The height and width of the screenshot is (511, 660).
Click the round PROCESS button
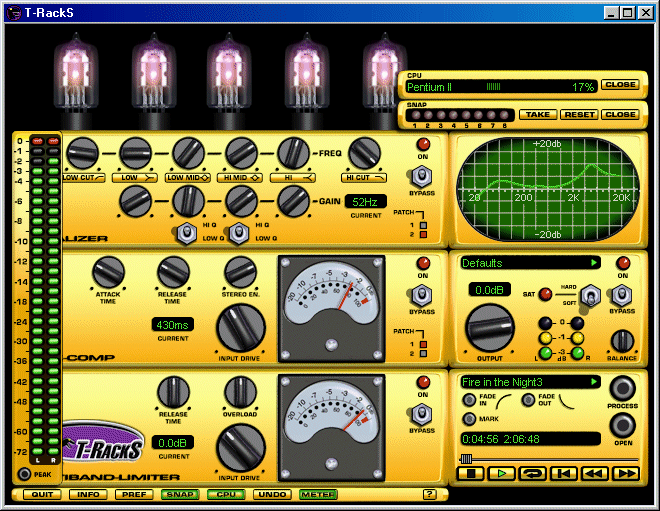(622, 388)
